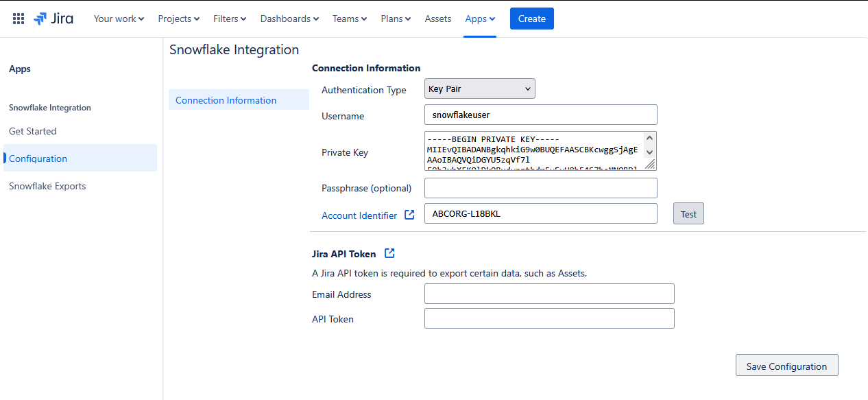The width and height of the screenshot is (868, 400).
Task: Open external link icon beside Jira API Token
Action: 389,253
